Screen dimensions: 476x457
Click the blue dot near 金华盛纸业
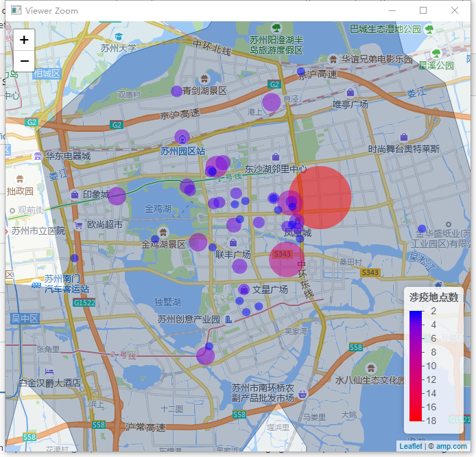pyautogui.click(x=422, y=228)
